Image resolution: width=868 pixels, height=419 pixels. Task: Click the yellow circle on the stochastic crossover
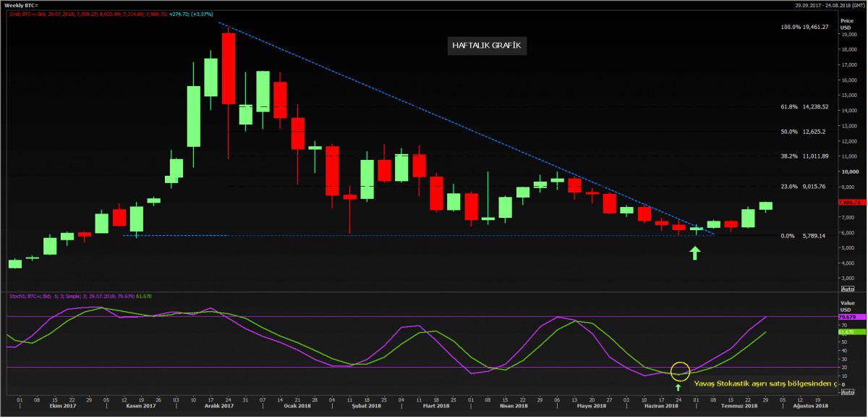pos(680,371)
